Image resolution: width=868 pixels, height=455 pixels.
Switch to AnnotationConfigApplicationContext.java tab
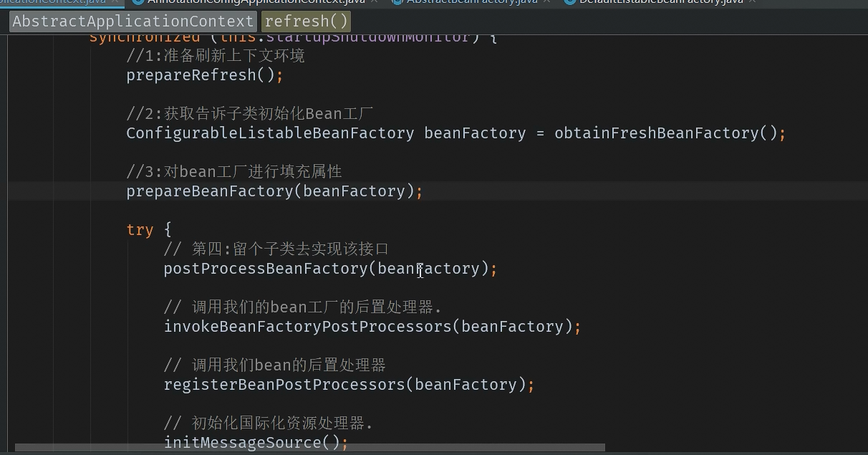[256, 2]
